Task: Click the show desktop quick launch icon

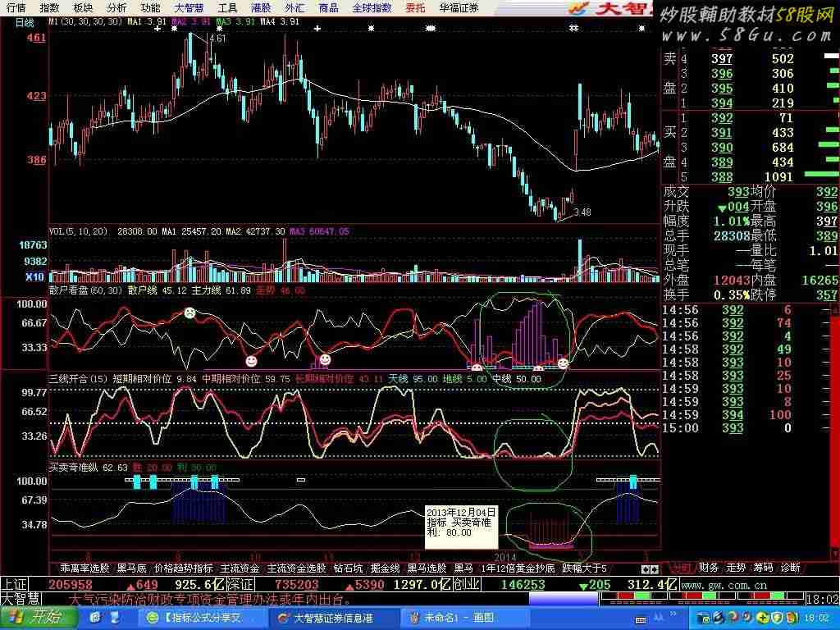Action: pos(116,618)
